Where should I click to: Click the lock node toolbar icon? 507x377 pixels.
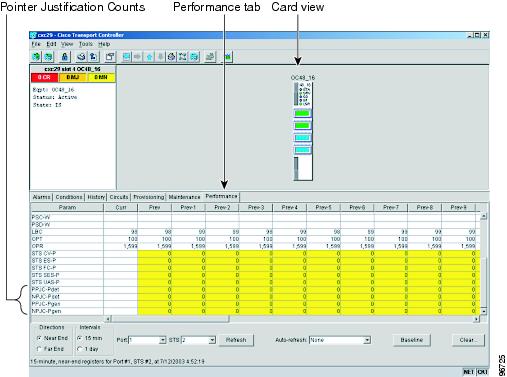pos(65,57)
